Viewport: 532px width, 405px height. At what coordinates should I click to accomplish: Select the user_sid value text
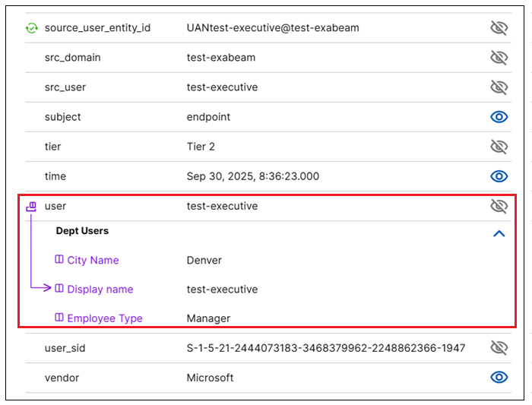coord(325,348)
